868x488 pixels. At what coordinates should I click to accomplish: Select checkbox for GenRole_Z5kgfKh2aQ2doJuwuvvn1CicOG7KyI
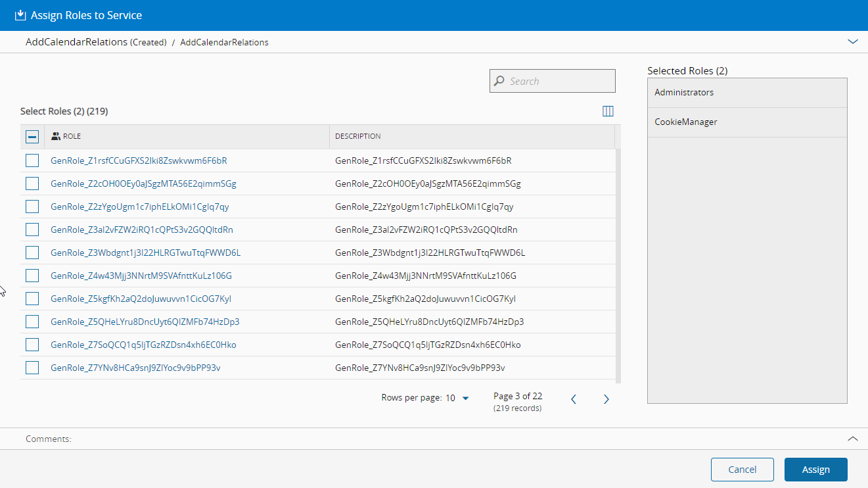pos(32,299)
